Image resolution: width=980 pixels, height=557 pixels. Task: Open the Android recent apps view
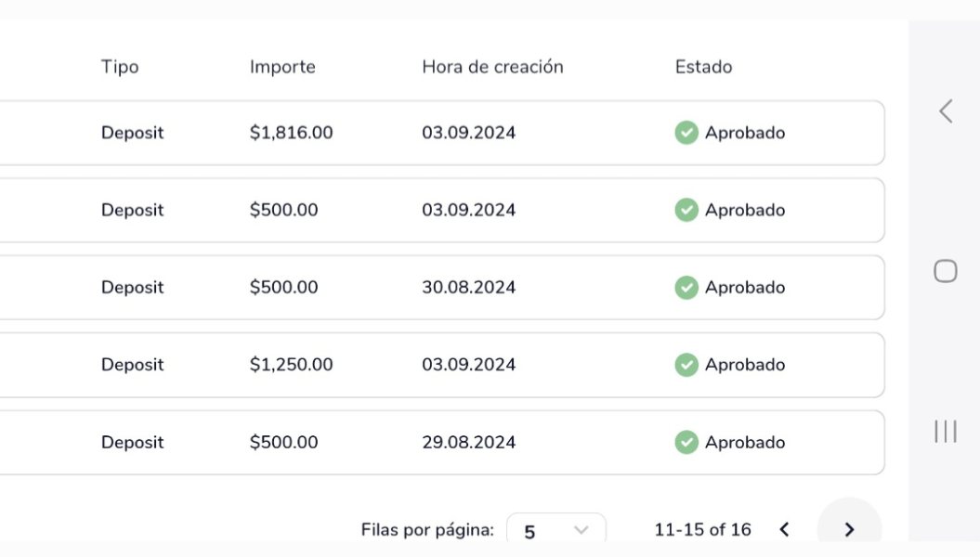pyautogui.click(x=946, y=431)
